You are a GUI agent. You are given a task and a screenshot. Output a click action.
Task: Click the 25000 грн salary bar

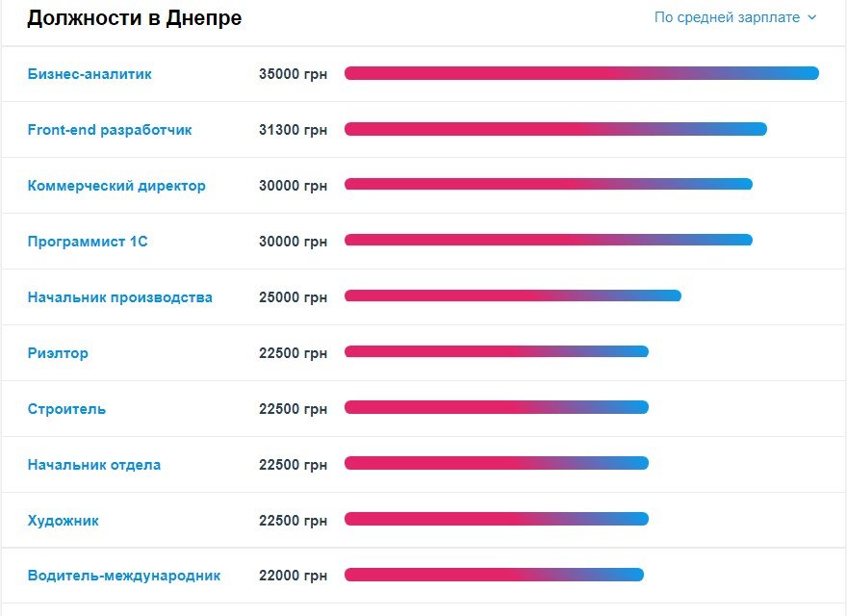pos(512,295)
